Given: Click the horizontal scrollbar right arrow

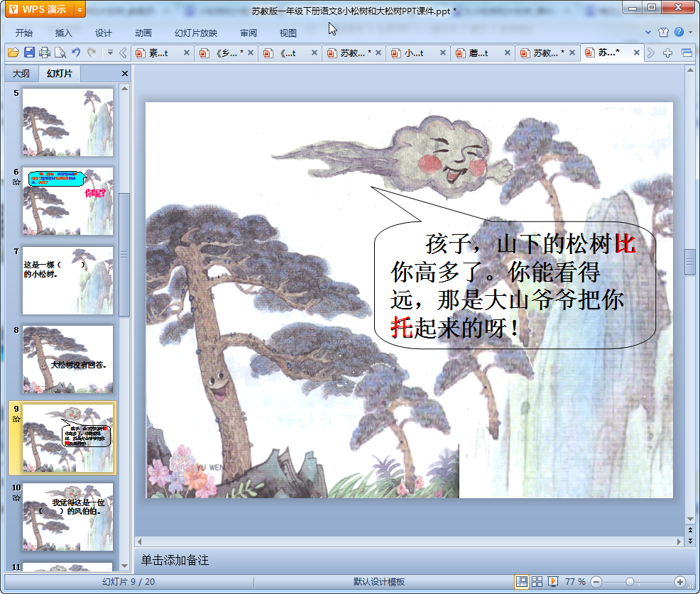Looking at the screenshot, I should (x=679, y=541).
